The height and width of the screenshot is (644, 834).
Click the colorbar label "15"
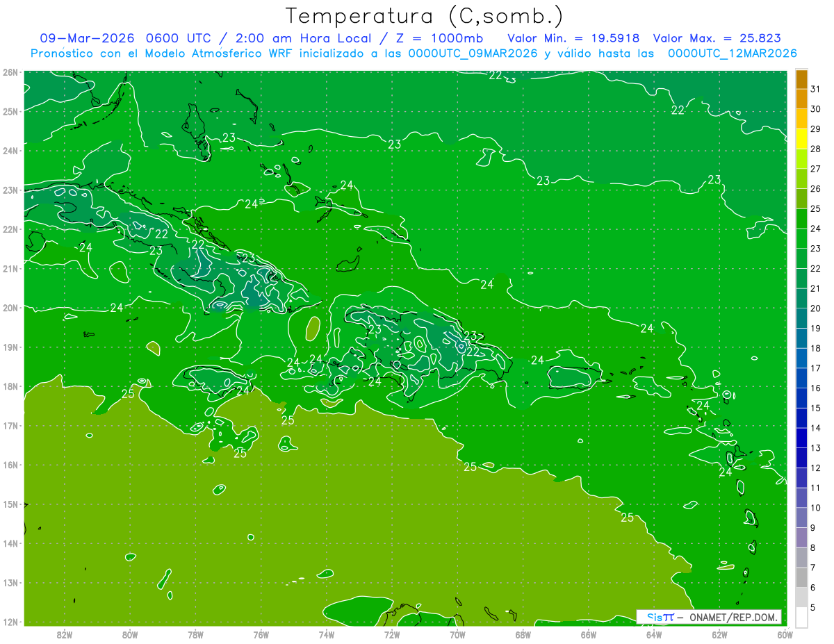[x=816, y=408]
